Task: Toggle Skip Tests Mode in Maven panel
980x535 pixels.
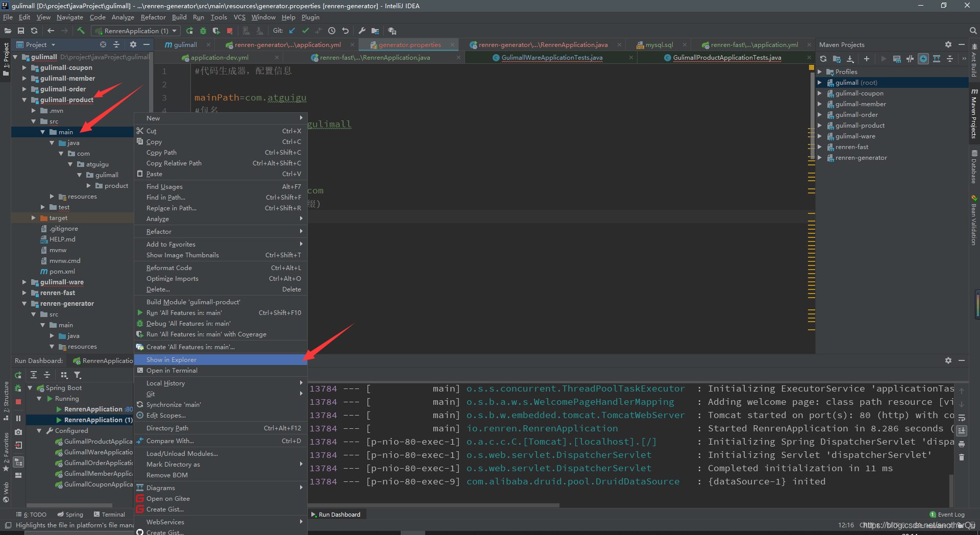Action: coord(923,59)
